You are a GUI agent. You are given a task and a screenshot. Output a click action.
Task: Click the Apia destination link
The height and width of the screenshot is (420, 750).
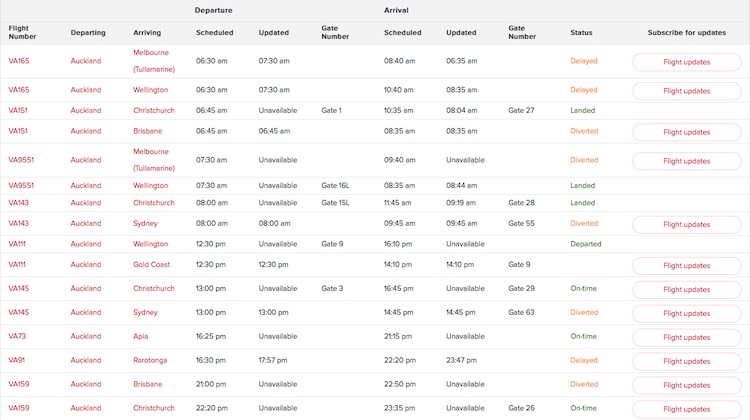pyautogui.click(x=141, y=336)
